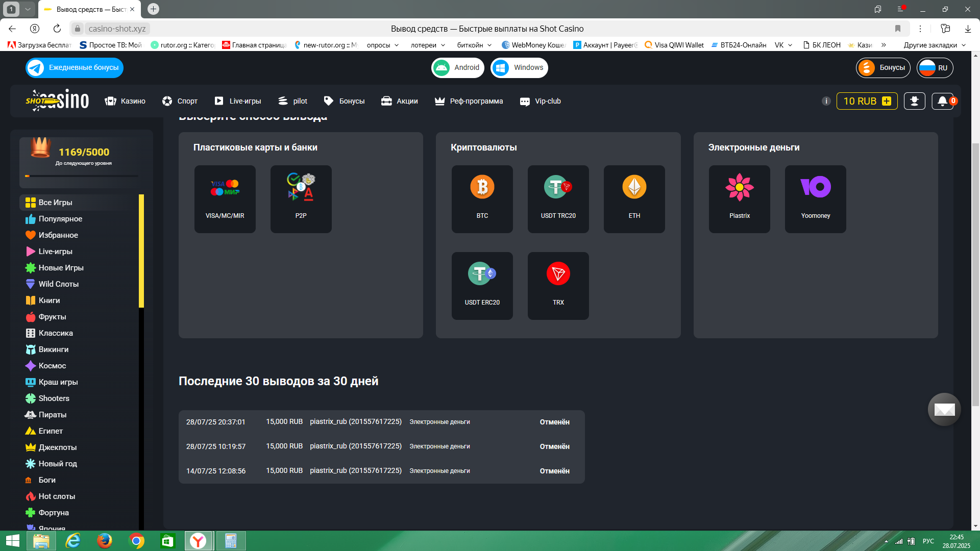Click the notifications bell icon
The height and width of the screenshot is (551, 980).
(942, 101)
